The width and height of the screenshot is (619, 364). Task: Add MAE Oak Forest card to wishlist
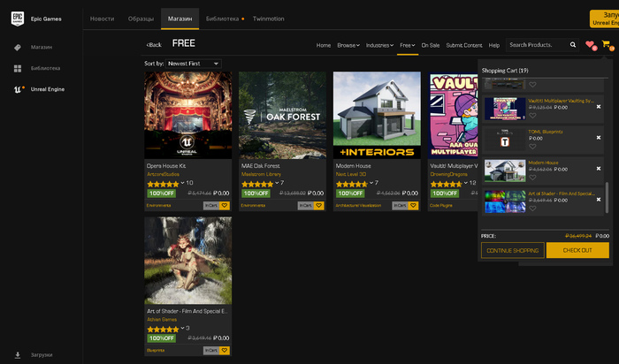(x=318, y=206)
